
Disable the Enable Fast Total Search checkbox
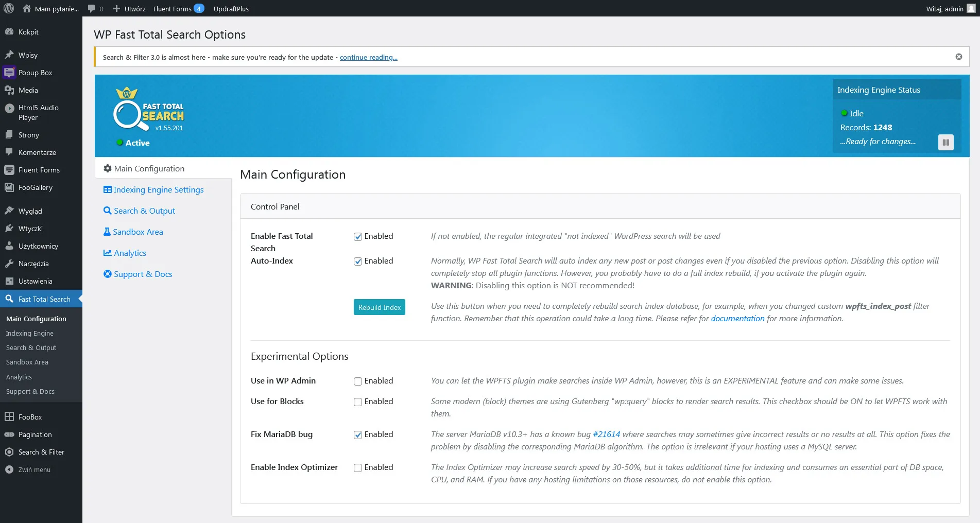358,237
